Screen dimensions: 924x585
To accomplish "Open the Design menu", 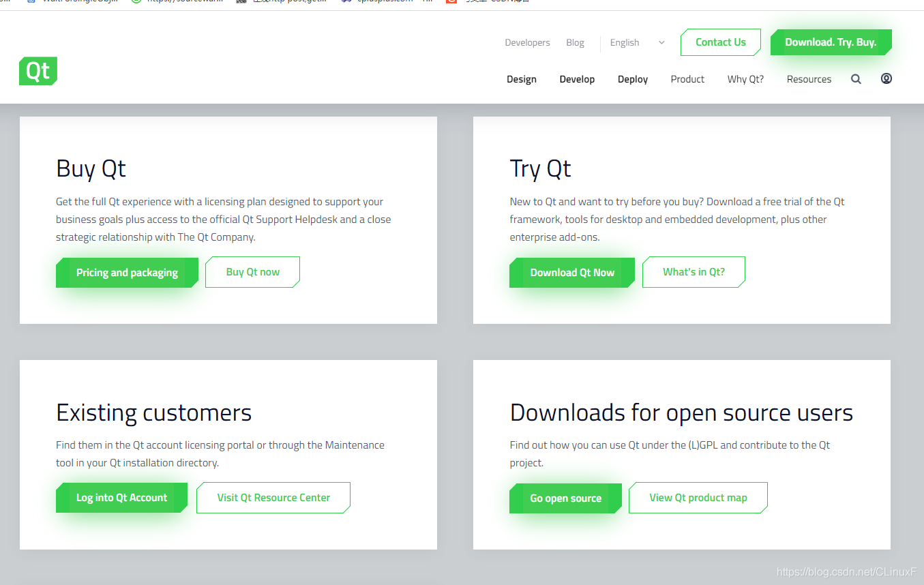I will click(522, 79).
